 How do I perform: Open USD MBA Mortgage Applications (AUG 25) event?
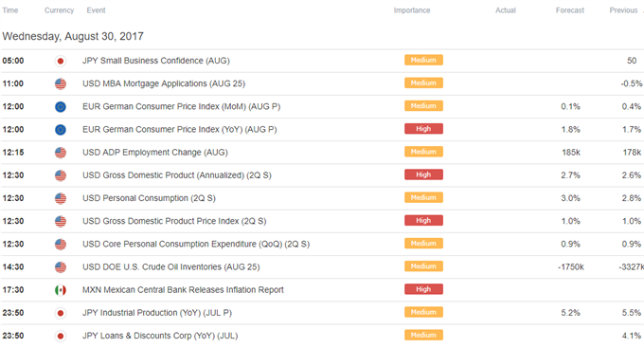pyautogui.click(x=164, y=83)
